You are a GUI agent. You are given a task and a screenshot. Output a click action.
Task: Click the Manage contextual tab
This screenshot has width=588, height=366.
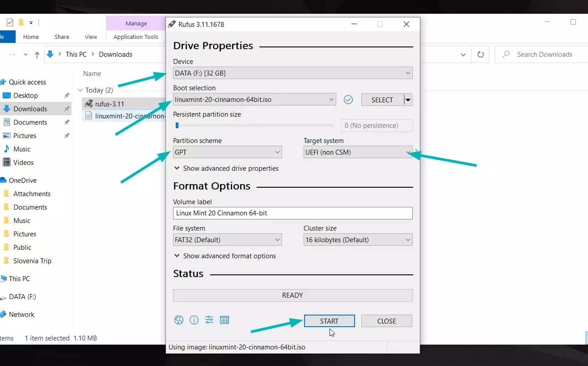tap(136, 23)
